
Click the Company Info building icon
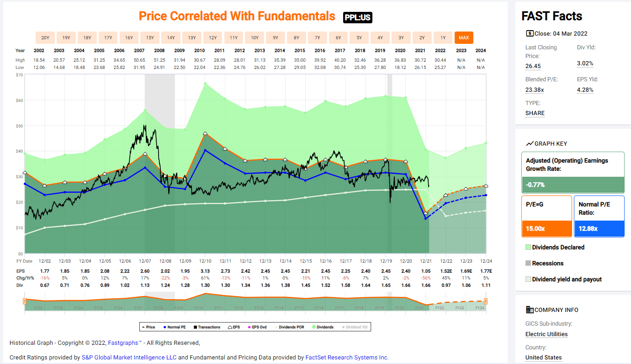530,310
